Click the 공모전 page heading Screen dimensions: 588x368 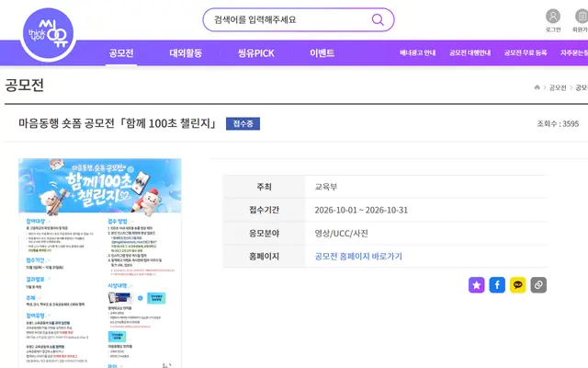pos(25,85)
